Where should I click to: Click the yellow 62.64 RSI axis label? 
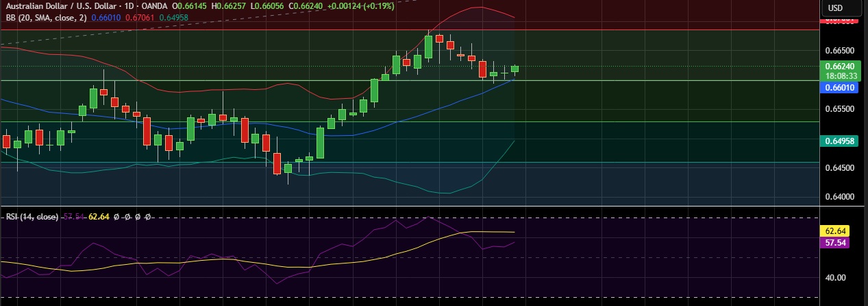[x=834, y=231]
